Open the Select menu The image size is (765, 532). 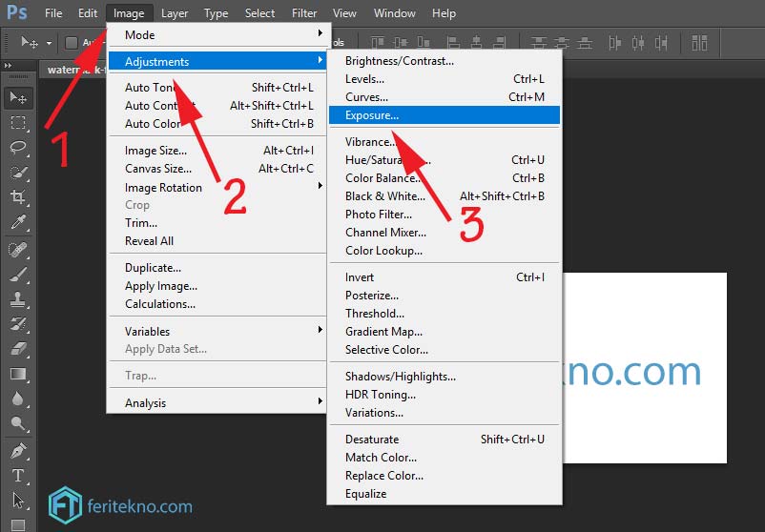tap(259, 13)
